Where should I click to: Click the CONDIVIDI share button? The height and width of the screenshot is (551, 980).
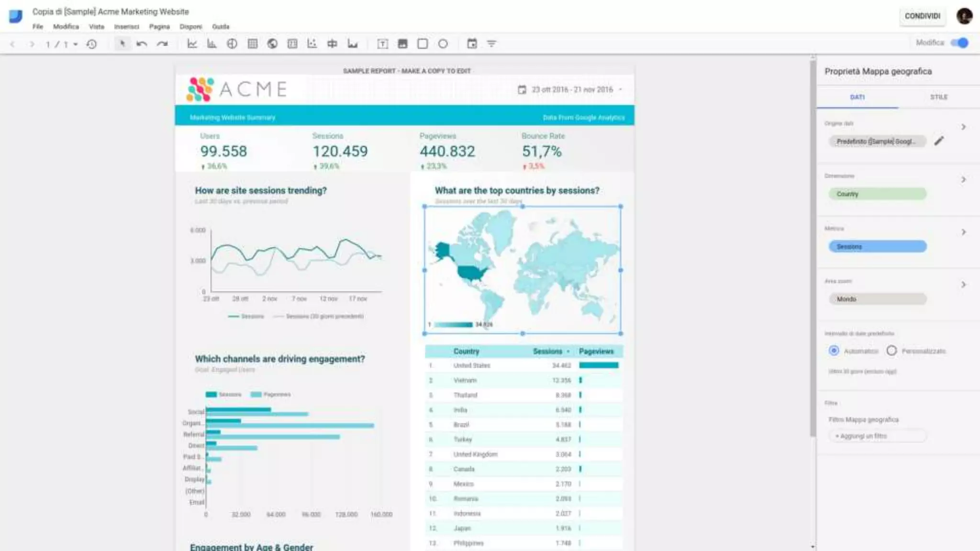922,16
